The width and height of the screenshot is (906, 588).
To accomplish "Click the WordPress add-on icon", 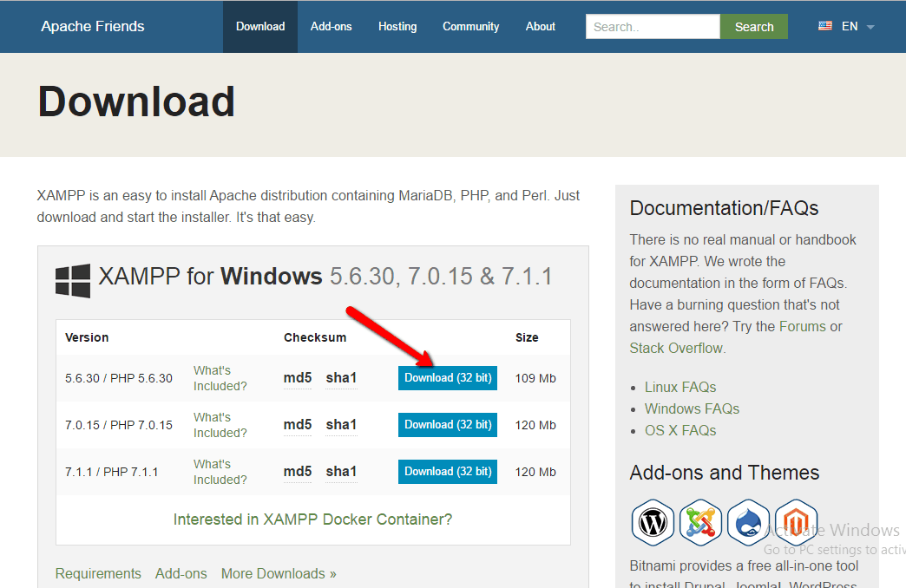I will click(653, 523).
